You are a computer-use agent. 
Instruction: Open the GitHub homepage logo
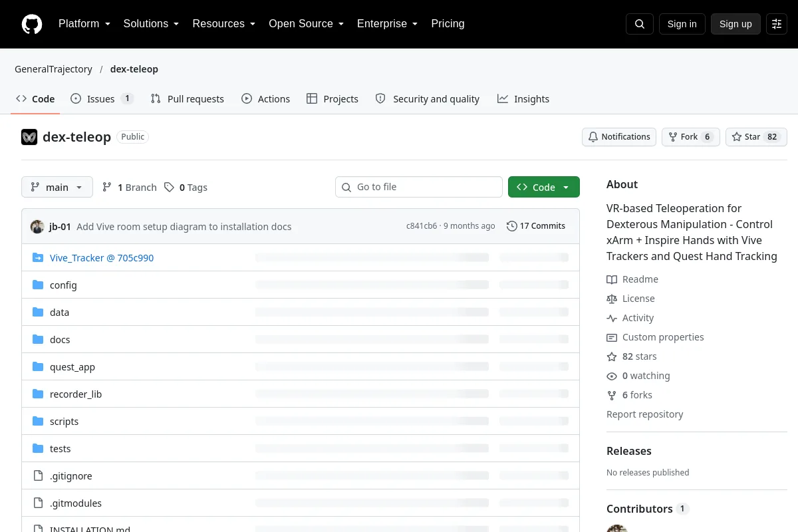click(x=32, y=24)
